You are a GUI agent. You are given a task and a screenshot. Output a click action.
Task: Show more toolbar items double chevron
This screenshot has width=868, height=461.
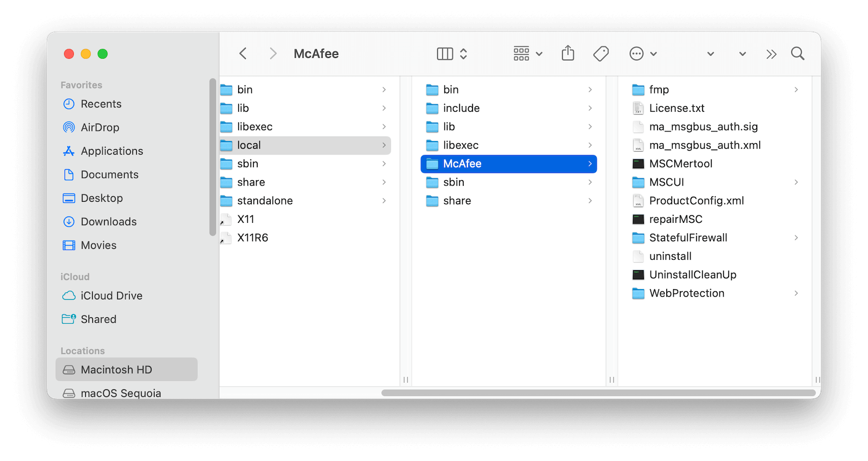[x=771, y=54]
